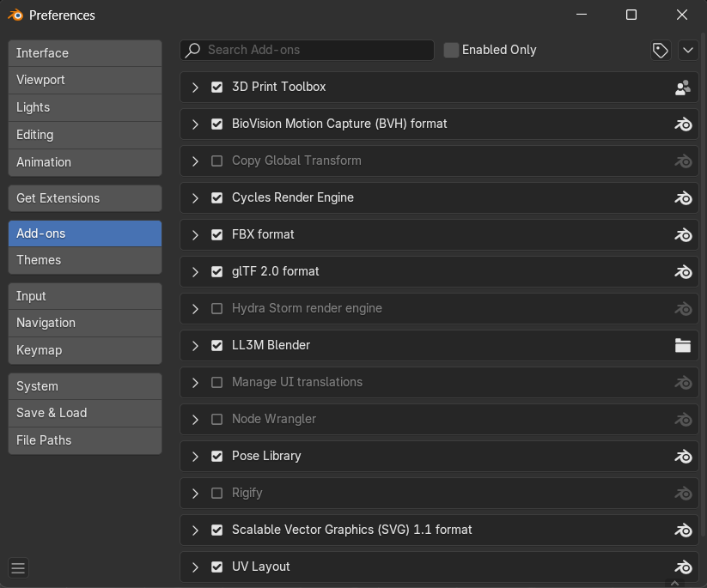The height and width of the screenshot is (588, 707).
Task: Open the Keymap preferences section
Action: [85, 350]
